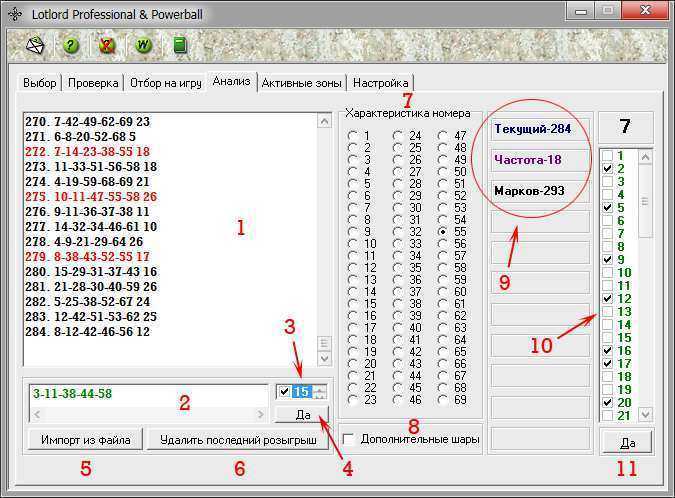Click the Импорт из файла button
This screenshot has height=498, width=675.
[x=85, y=440]
